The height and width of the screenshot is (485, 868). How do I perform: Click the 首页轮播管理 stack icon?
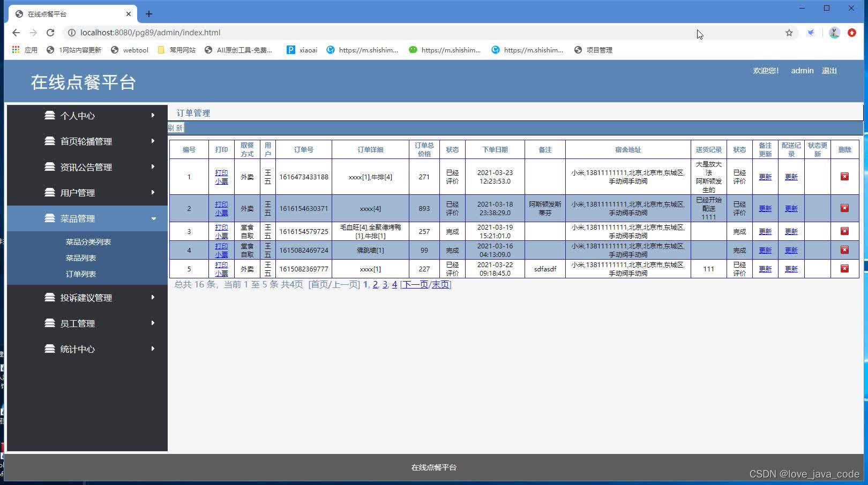pos(50,141)
